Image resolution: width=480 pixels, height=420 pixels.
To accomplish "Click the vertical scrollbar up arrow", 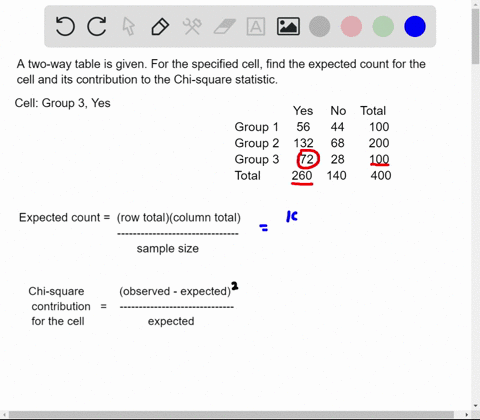I will (476, 4).
